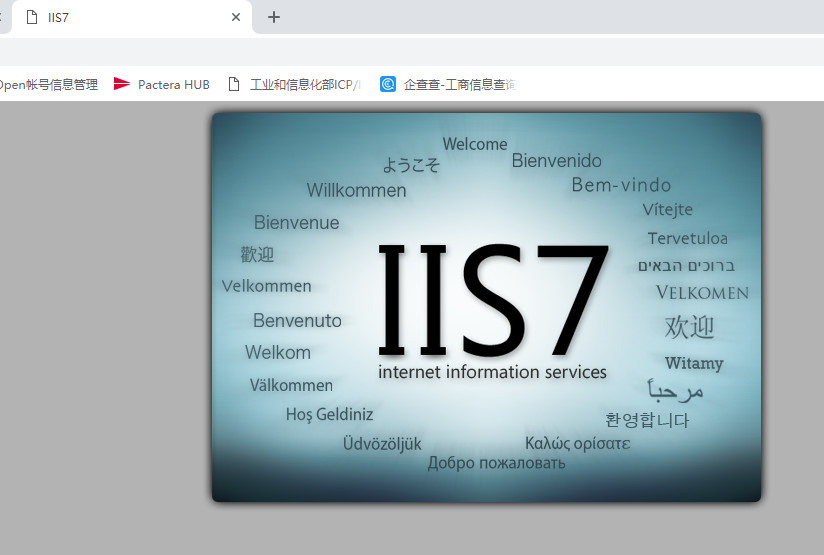The image size is (824, 555).
Task: Close the IIS7 tab
Action: (x=236, y=17)
